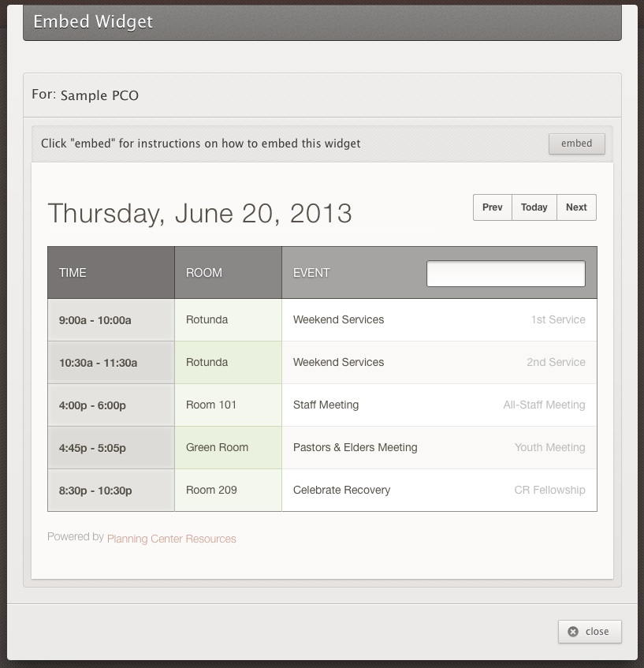The image size is (644, 668).
Task: Click the Thursday, June 20, 2013 heading
Action: click(200, 213)
